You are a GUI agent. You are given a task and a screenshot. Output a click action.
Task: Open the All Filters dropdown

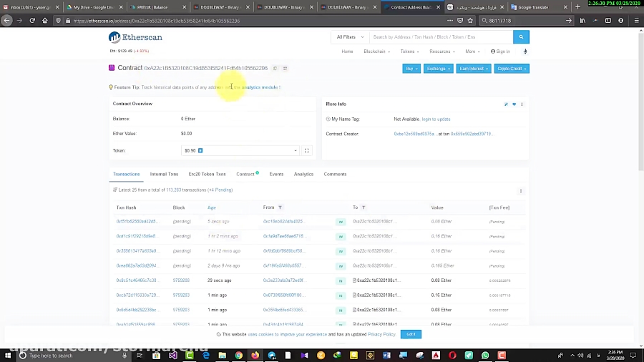coord(350,37)
